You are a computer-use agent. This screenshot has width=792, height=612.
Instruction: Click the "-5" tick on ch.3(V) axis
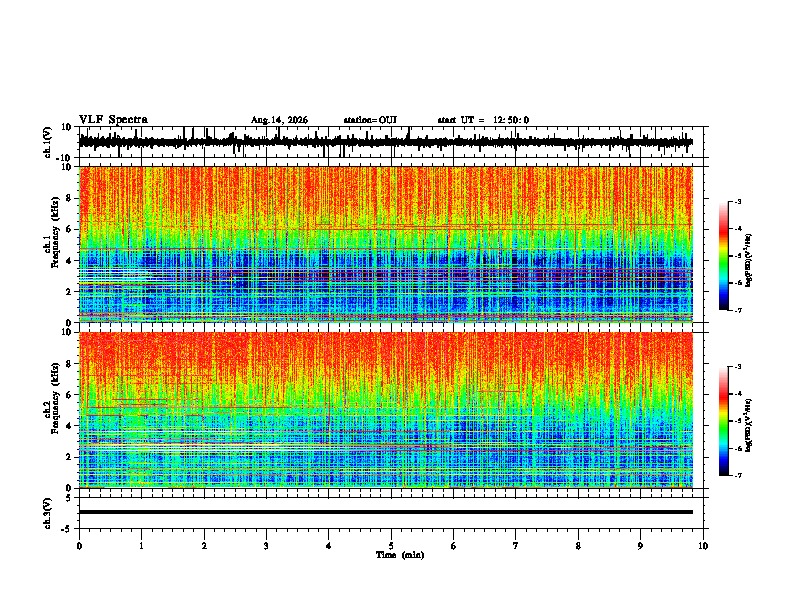click(68, 529)
